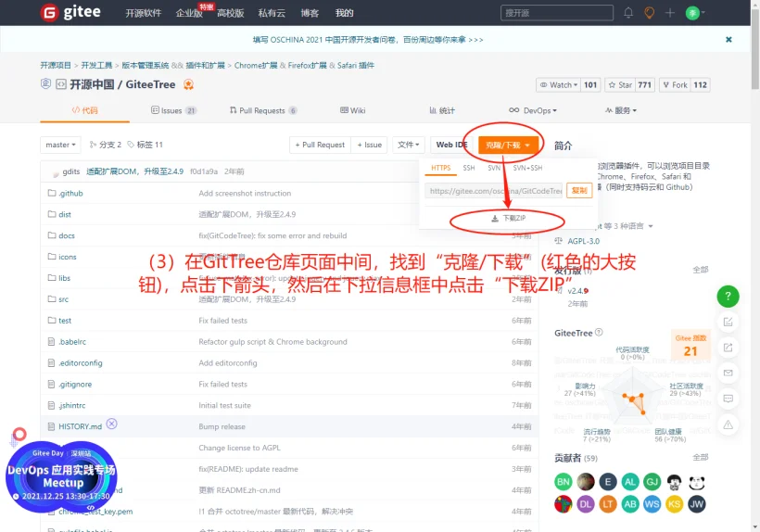Click the download ZIP option
The height and width of the screenshot is (532, 760).
pyautogui.click(x=508, y=219)
